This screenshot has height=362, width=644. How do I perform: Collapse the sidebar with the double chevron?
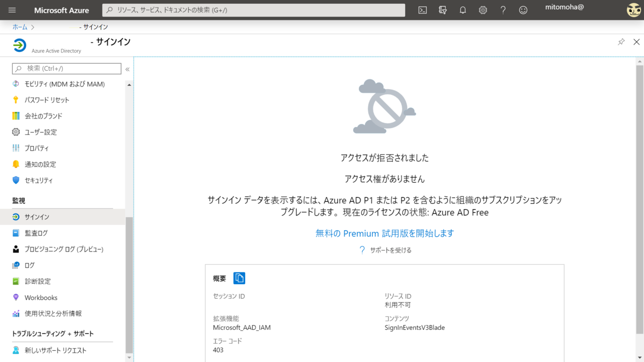coord(128,69)
